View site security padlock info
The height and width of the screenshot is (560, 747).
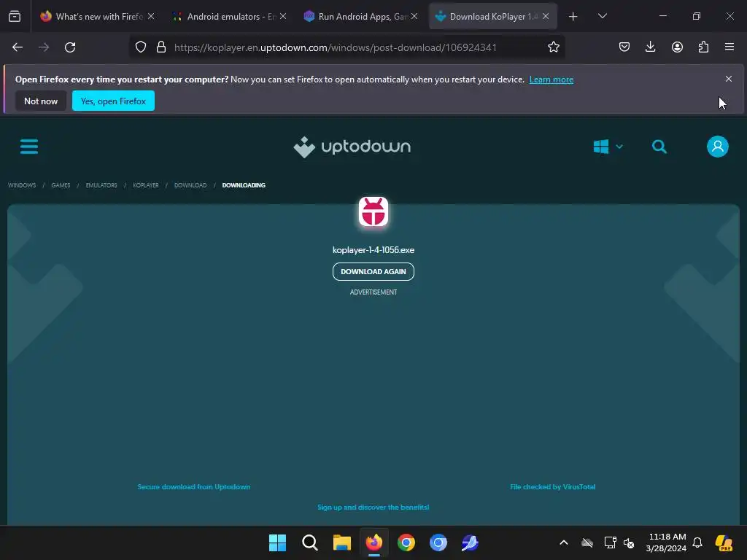point(161,47)
